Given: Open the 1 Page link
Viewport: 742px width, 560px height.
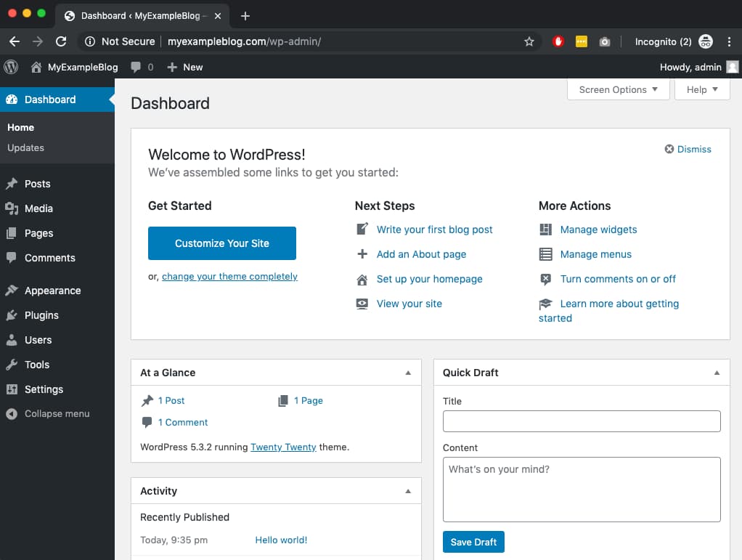Looking at the screenshot, I should [x=308, y=400].
